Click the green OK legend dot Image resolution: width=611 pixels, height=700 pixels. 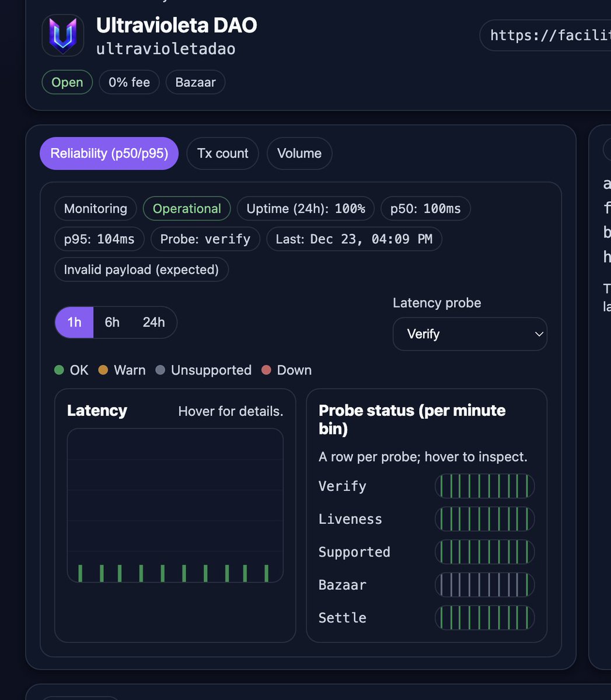59,370
